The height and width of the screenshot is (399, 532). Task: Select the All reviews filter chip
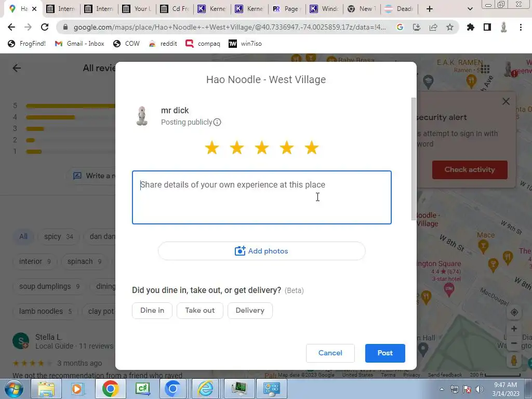pos(23,236)
